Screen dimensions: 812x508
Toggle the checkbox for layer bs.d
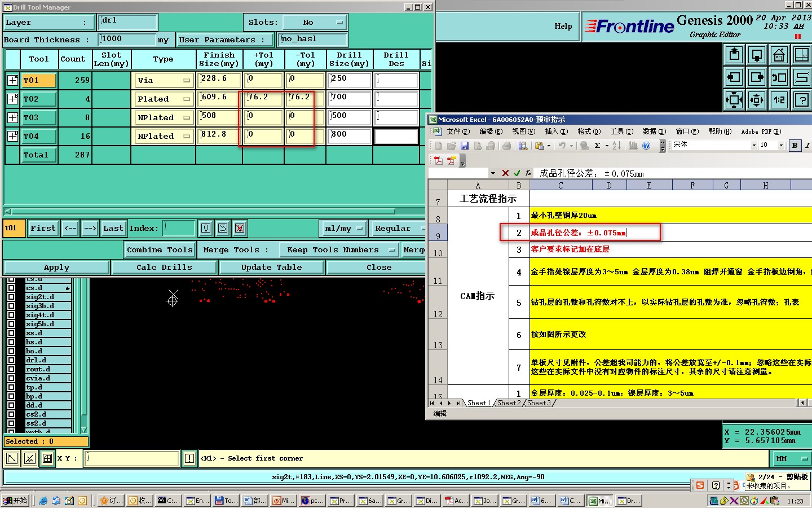click(11, 342)
